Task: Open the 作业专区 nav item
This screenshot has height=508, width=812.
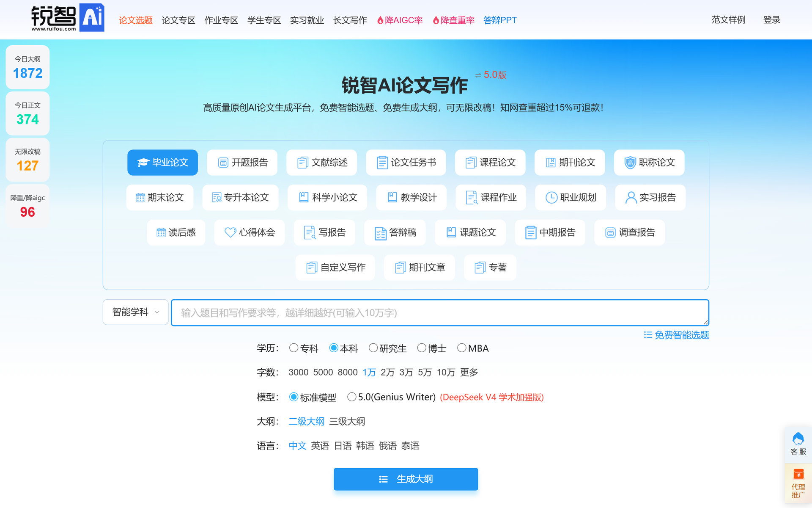Action: (221, 20)
